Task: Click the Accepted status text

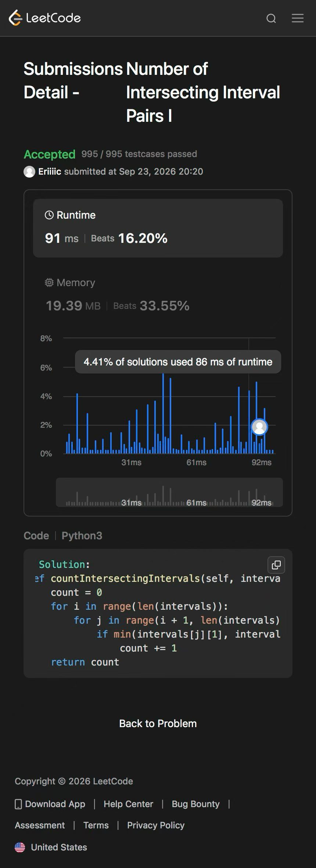Action: (50, 154)
